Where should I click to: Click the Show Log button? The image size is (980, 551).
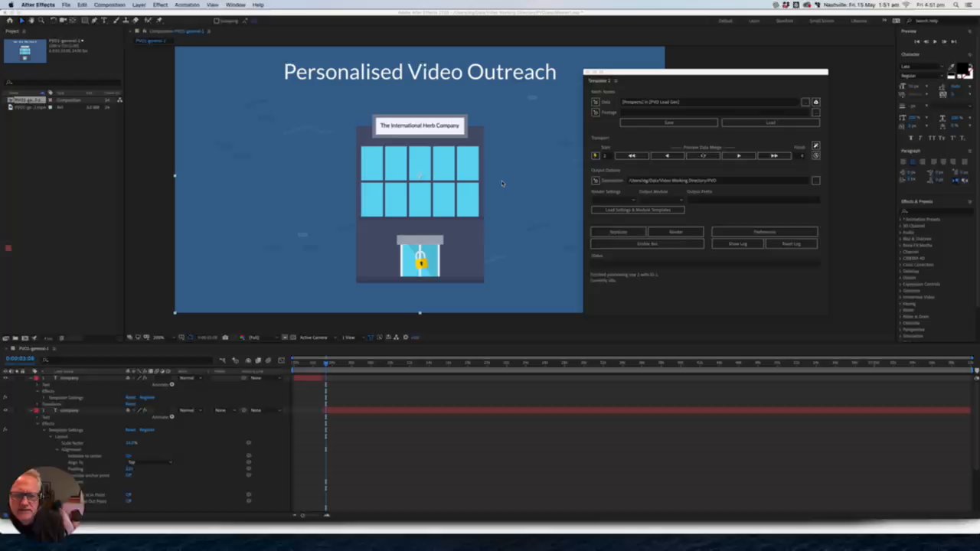[x=737, y=243]
